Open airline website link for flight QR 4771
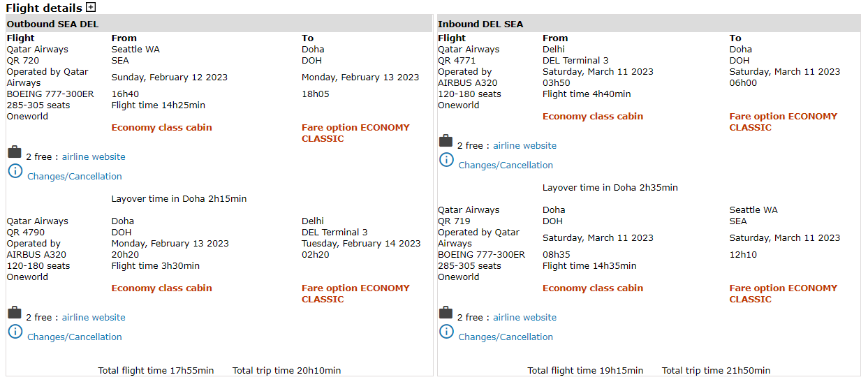This screenshot has width=868, height=382. click(x=524, y=146)
